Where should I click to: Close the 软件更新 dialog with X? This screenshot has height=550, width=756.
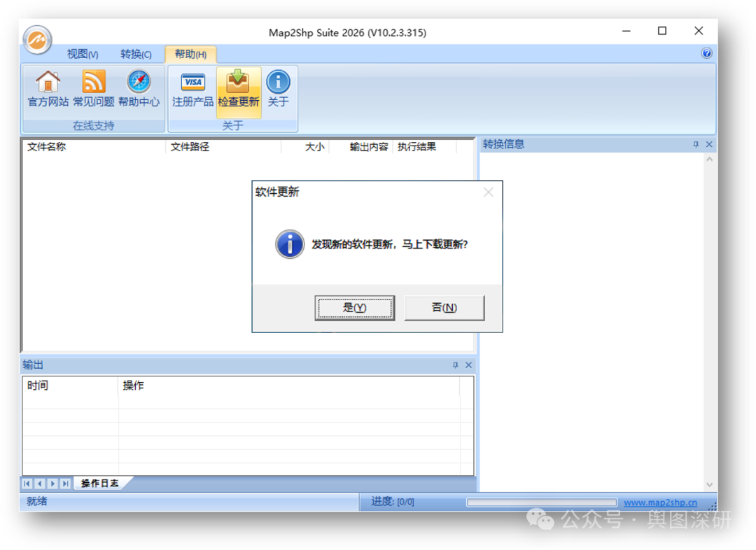[x=489, y=192]
